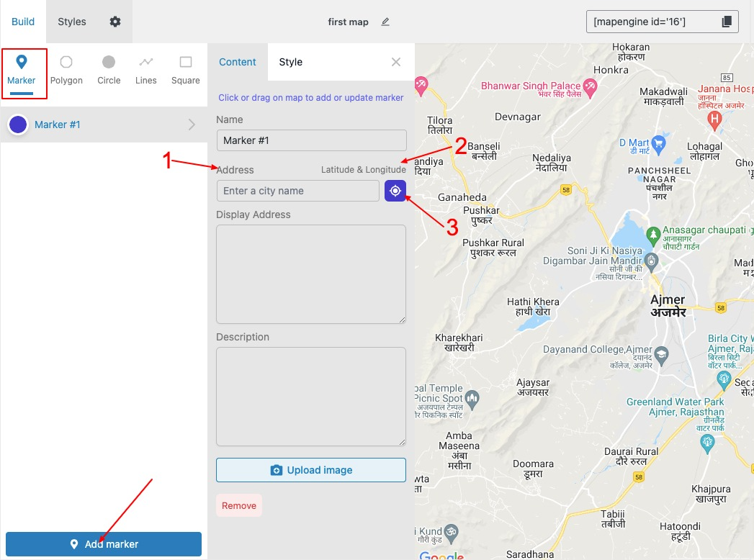Click the Doomara label on map

pos(533,469)
